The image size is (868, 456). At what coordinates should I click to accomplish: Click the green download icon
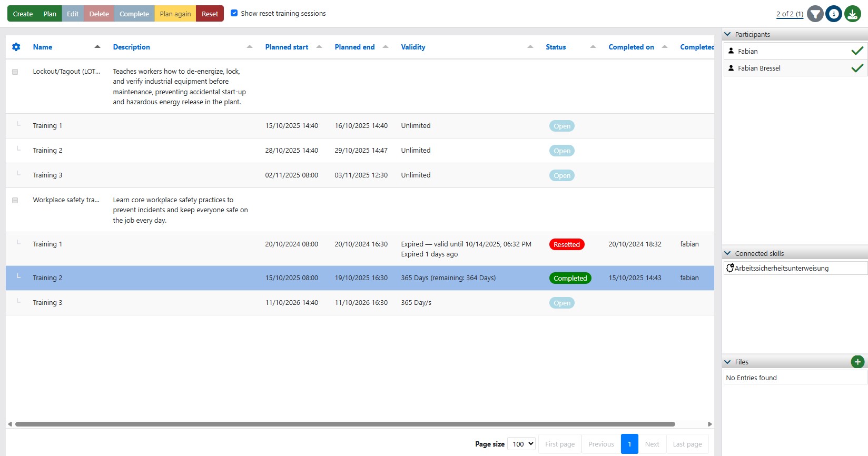pyautogui.click(x=853, y=14)
